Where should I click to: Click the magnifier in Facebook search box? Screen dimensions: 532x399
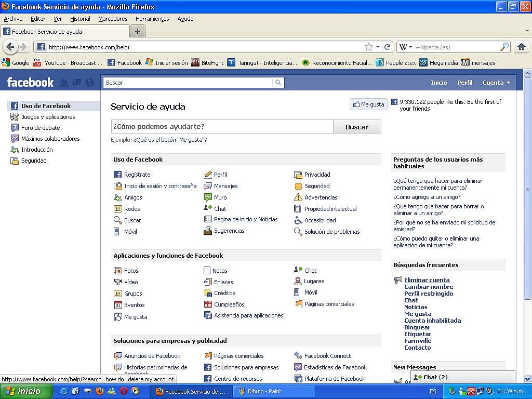point(278,83)
